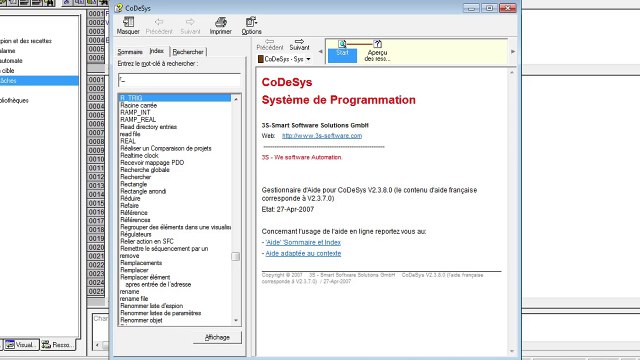Click content pane scroll down arrow
The image size is (640, 360).
click(x=512, y=351)
